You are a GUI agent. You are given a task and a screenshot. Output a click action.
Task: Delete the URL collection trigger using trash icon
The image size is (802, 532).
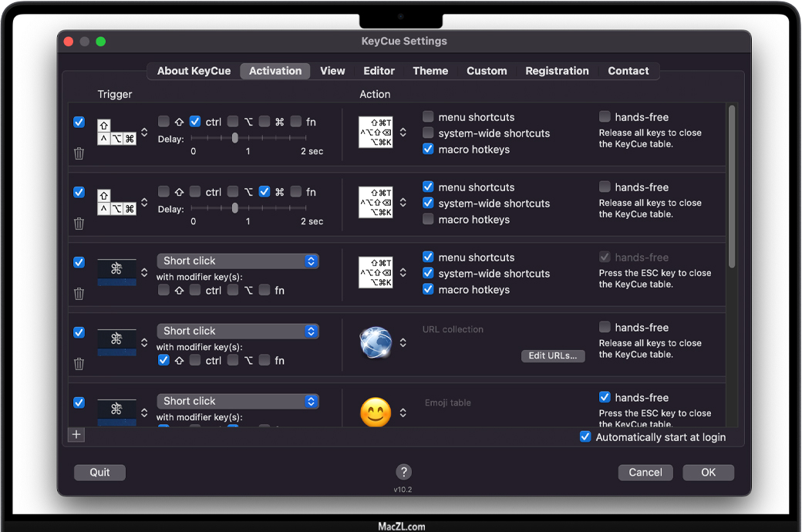[x=79, y=364]
